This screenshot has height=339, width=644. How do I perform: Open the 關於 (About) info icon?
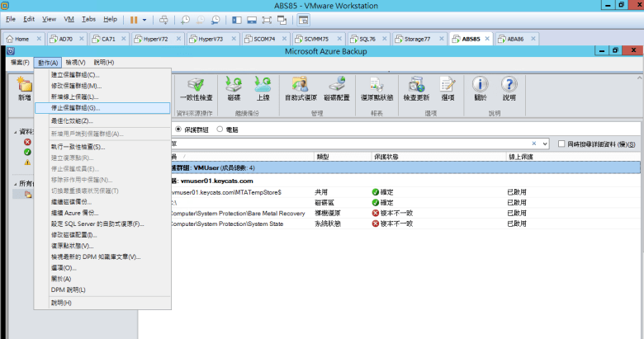481,88
